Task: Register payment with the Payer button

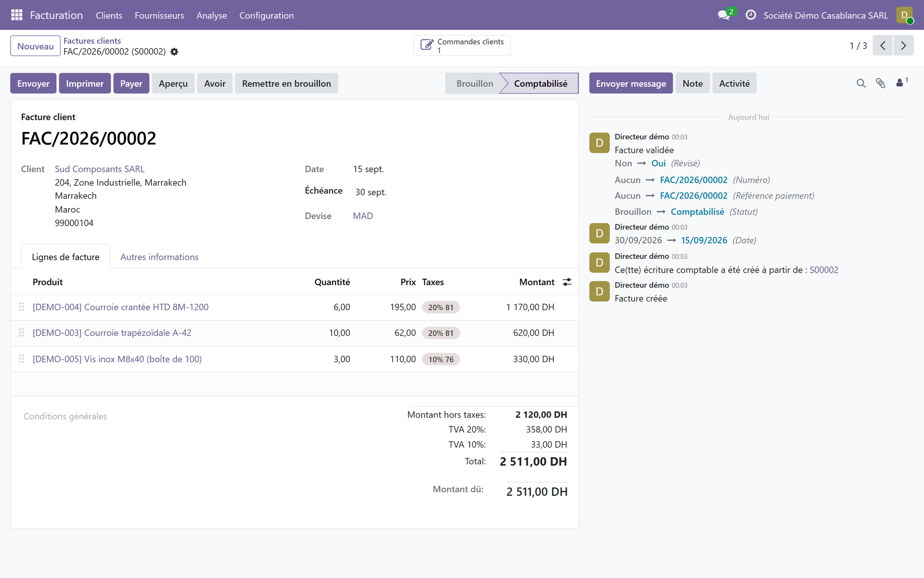Action: point(131,83)
